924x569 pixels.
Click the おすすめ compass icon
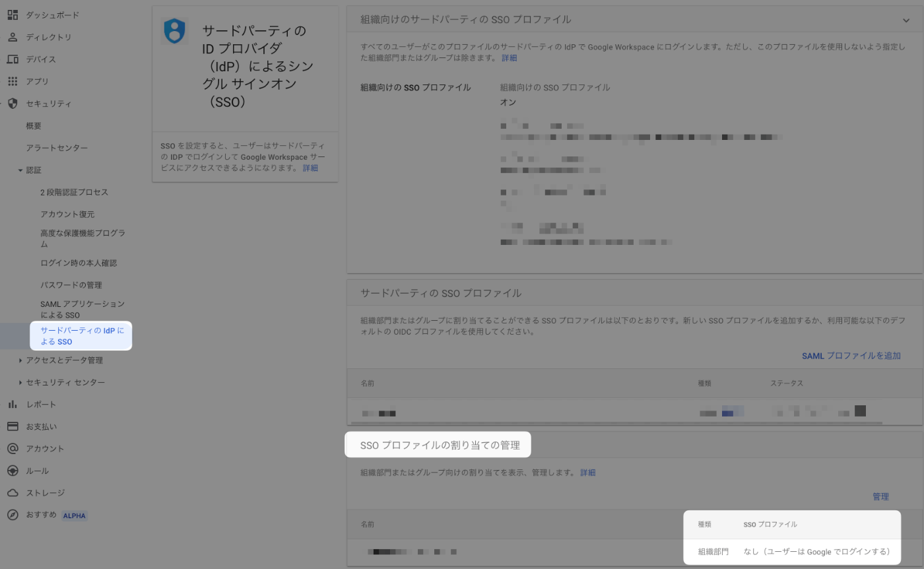(13, 515)
